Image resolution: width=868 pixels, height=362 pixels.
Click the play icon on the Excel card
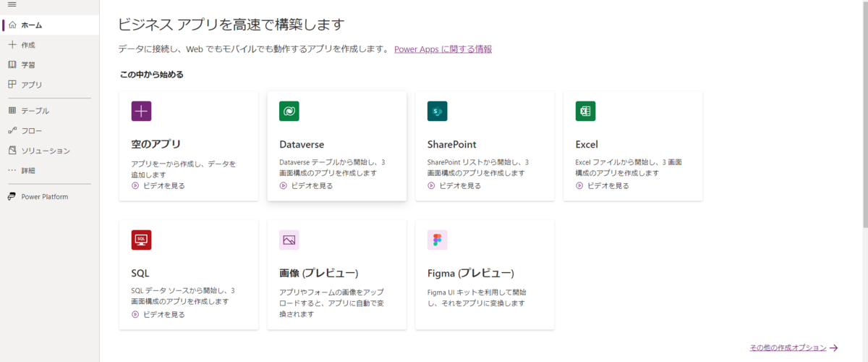tap(579, 185)
